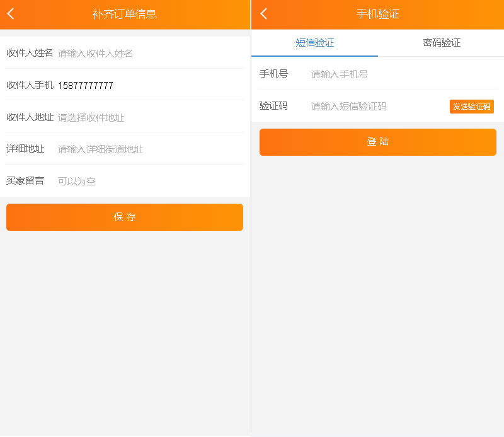Click the 手机验证 header title
The height and width of the screenshot is (437, 504).
[377, 14]
